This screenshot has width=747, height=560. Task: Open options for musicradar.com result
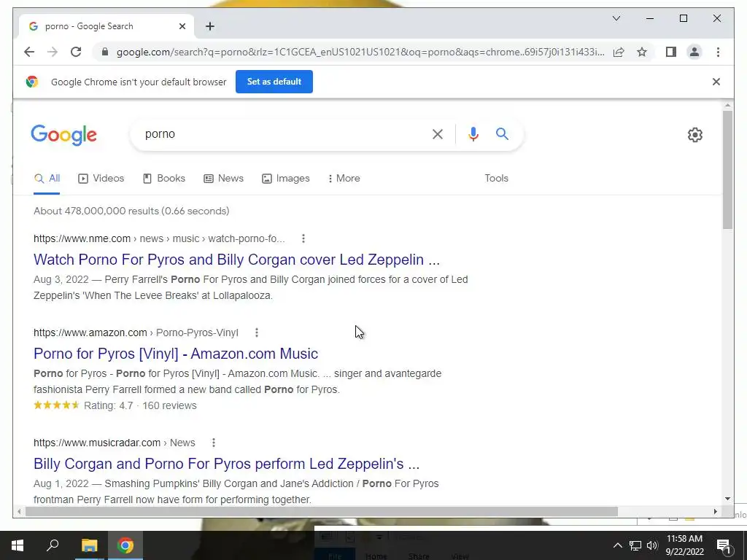pos(214,443)
